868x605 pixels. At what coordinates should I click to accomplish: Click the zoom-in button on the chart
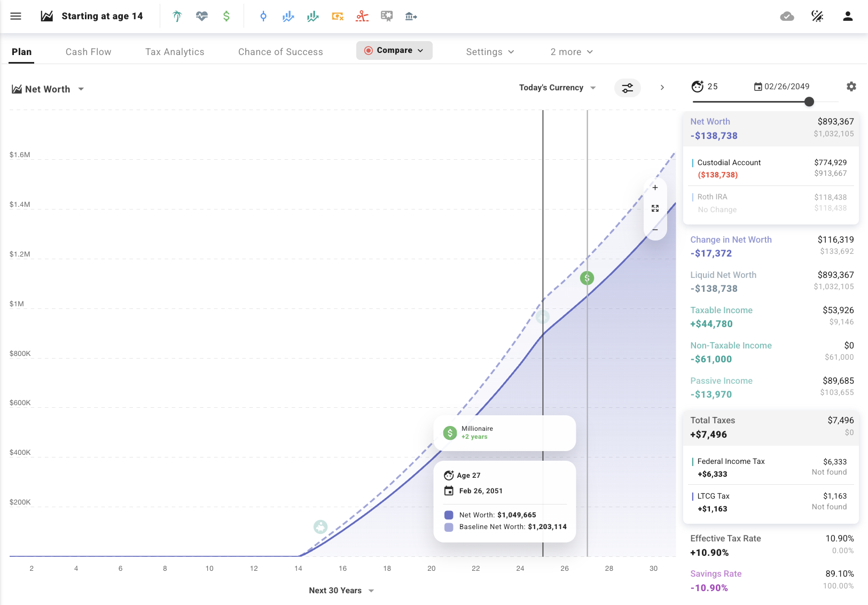coord(655,188)
